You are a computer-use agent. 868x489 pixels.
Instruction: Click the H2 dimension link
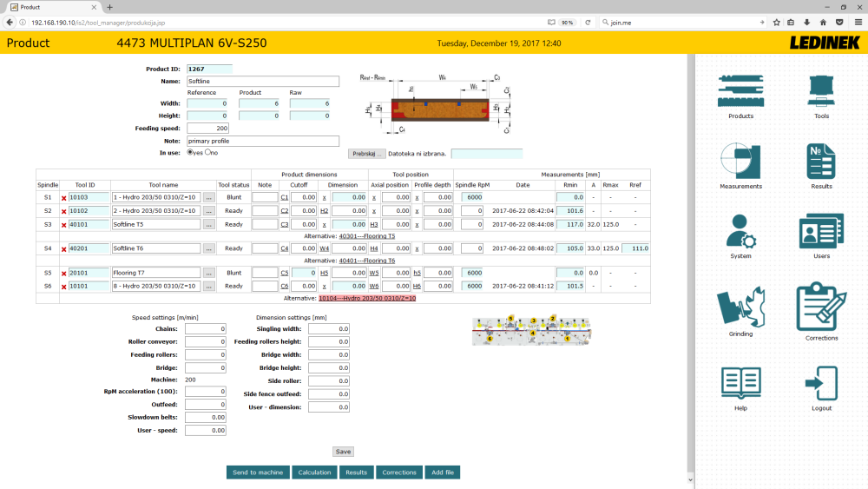pyautogui.click(x=324, y=211)
